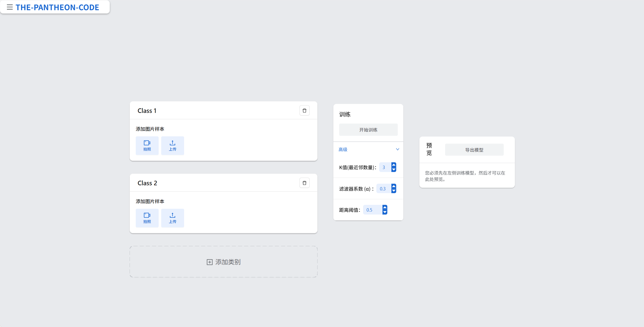
Task: Decrease filter coefficient alpha
Action: coord(394,191)
